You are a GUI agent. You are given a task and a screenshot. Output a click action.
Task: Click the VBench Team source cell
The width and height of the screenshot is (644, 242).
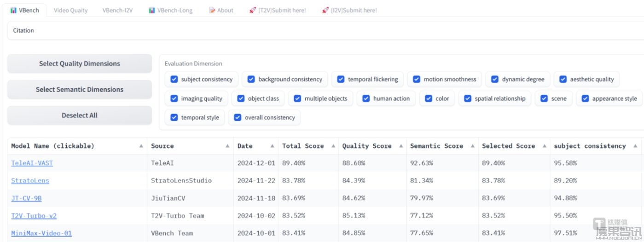click(x=190, y=233)
